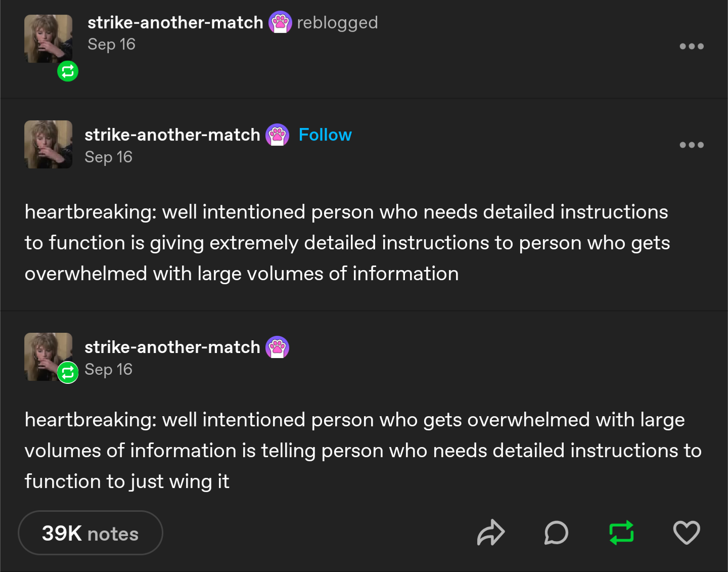Follow strike-another-match via Follow link
Viewport: 728px width, 572px height.
click(325, 135)
